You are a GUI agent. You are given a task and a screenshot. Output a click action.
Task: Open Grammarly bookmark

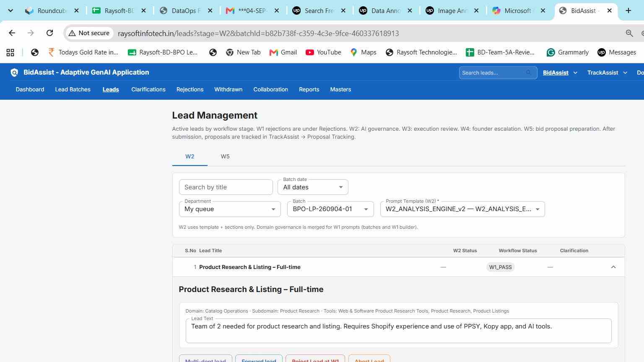(x=568, y=52)
